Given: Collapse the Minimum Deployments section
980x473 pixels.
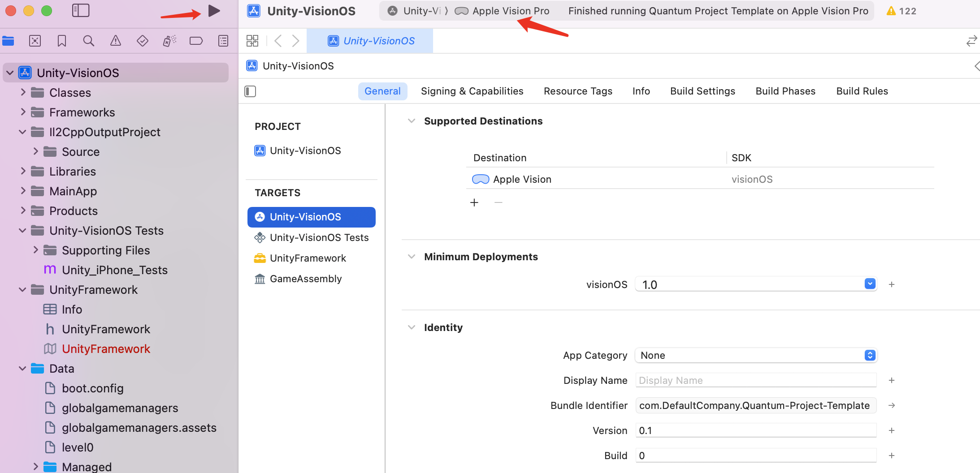Looking at the screenshot, I should point(411,257).
